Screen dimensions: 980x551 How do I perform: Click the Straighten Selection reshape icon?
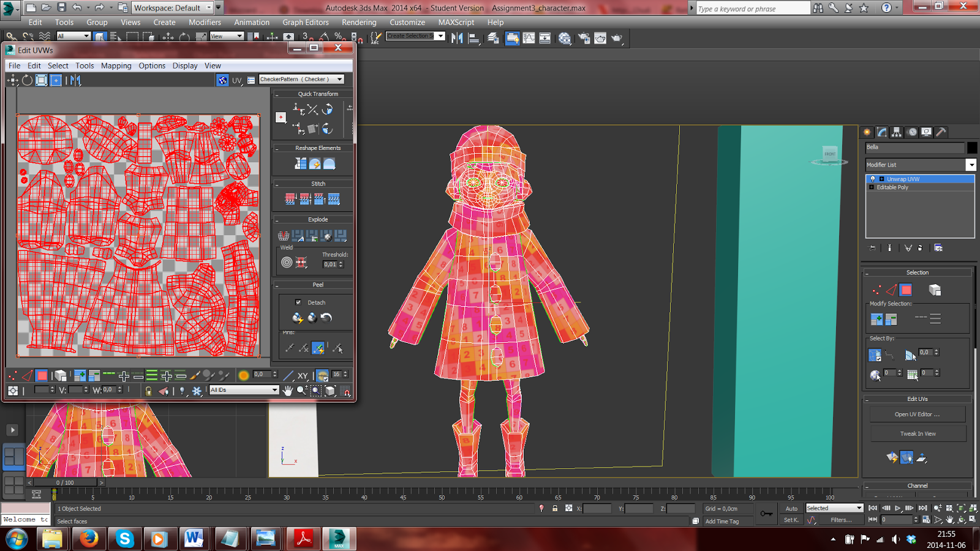point(300,163)
